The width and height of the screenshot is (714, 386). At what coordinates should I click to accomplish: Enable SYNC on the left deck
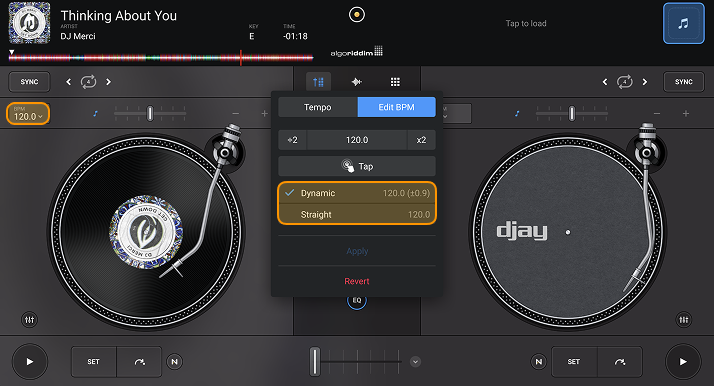(x=29, y=82)
